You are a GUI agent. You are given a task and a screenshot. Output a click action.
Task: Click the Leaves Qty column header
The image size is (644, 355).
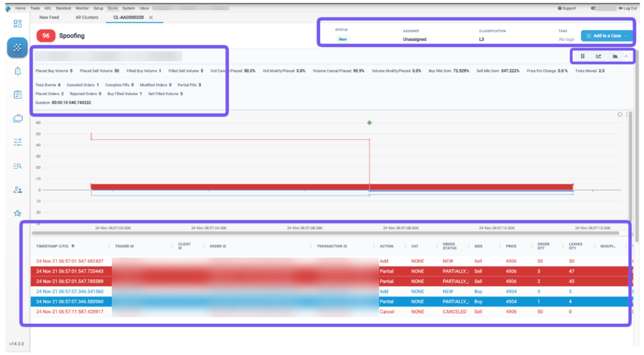tap(575, 246)
